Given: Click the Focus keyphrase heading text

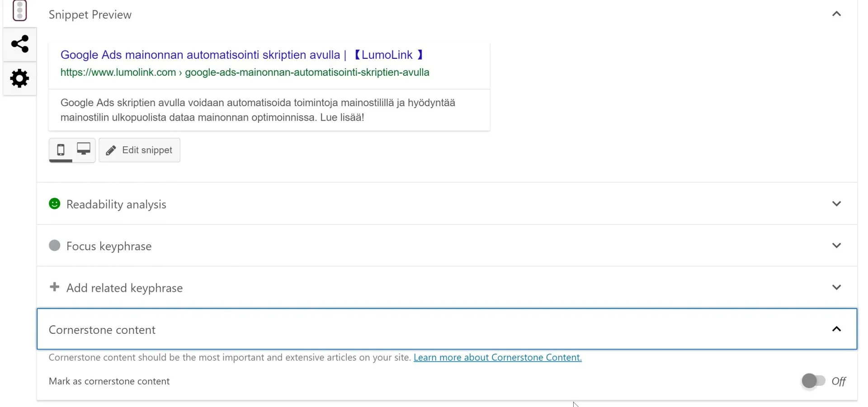Looking at the screenshot, I should [x=109, y=246].
